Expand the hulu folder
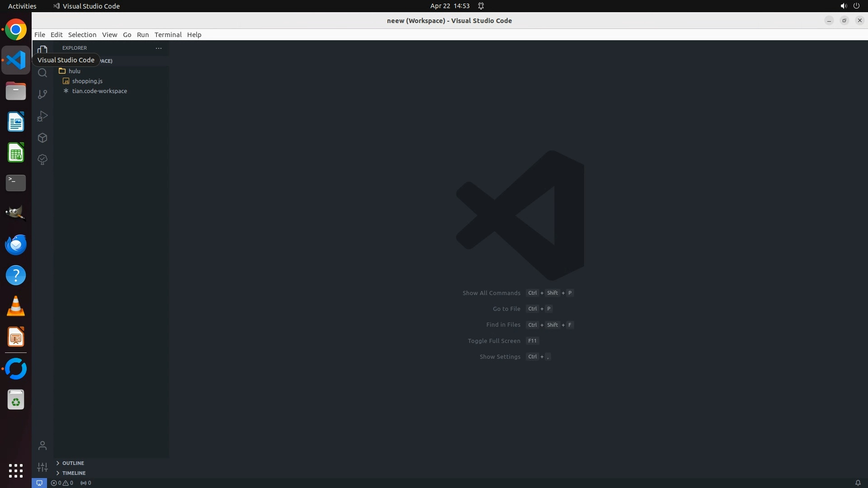Viewport: 868px width, 488px height. (75, 71)
